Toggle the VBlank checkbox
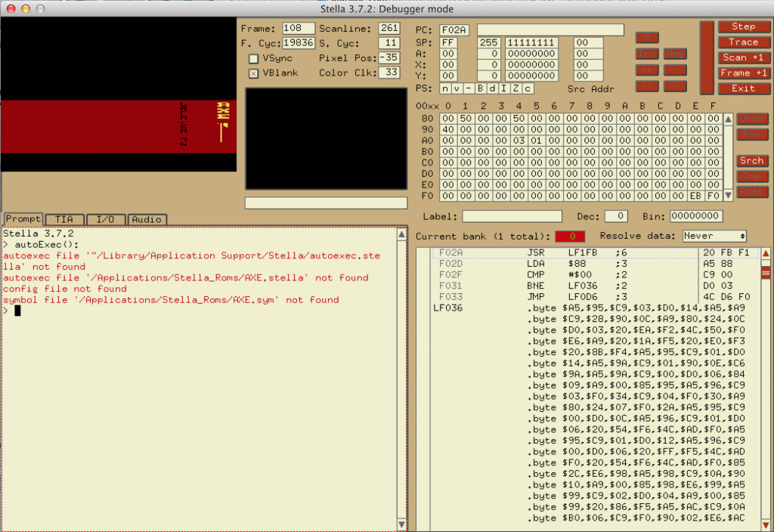Viewport: 774px width, 532px height. [254, 73]
